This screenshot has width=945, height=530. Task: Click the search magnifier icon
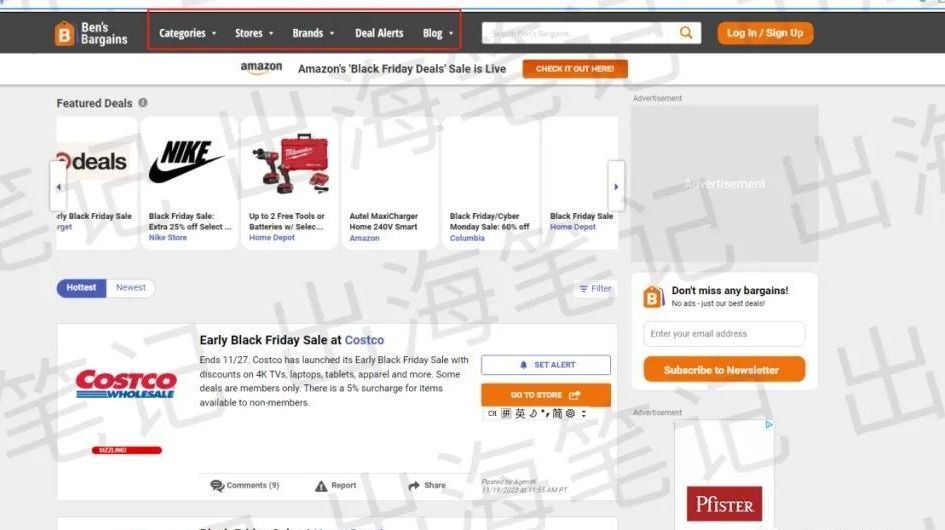(x=686, y=33)
